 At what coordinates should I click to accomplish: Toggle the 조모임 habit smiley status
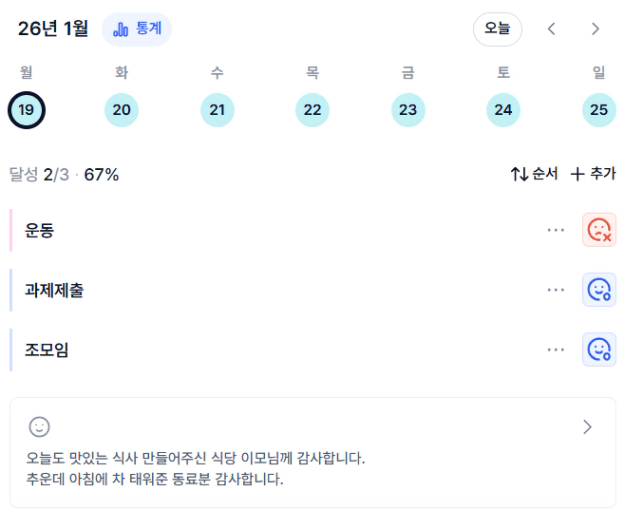599,349
